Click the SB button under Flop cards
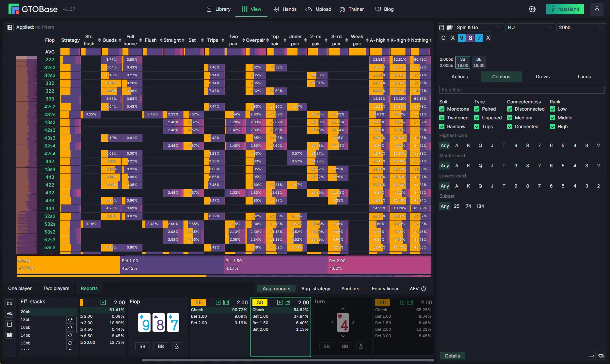 [x=142, y=346]
